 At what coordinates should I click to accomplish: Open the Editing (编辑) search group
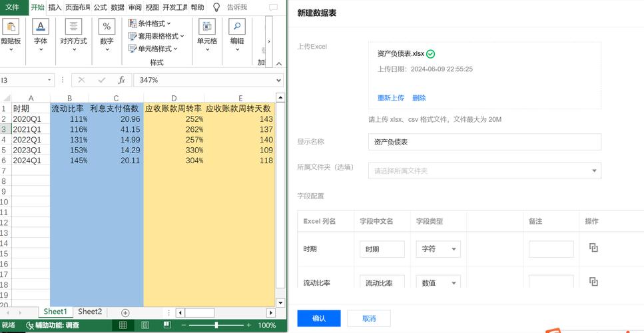[x=237, y=35]
